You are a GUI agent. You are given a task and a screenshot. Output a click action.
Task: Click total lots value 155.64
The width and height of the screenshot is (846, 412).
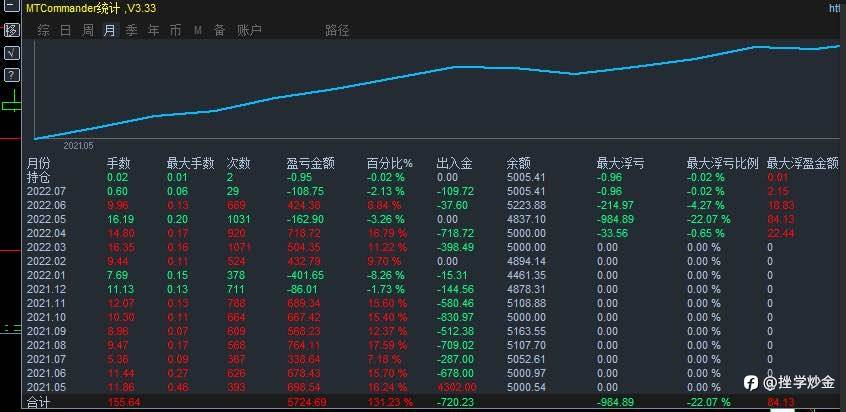pos(124,402)
